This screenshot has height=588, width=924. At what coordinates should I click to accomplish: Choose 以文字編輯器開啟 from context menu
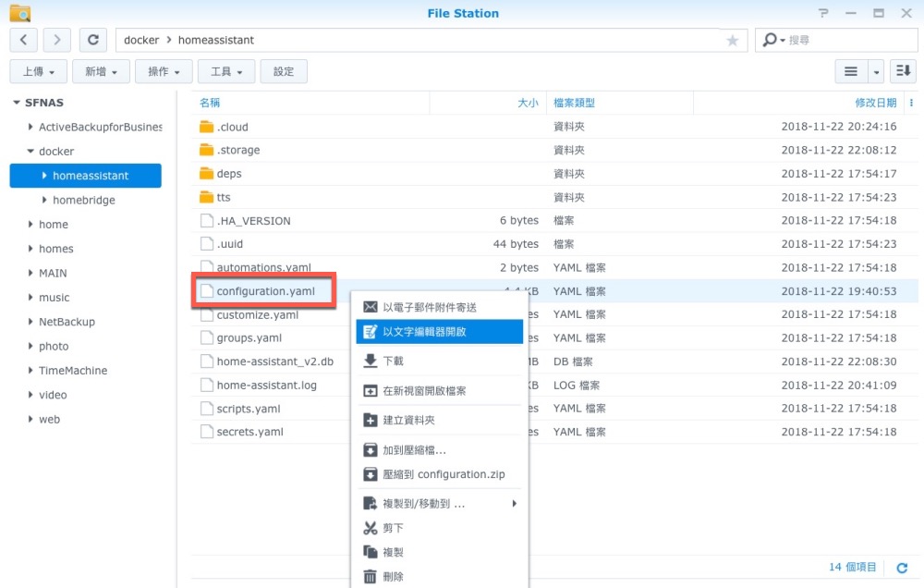(440, 332)
